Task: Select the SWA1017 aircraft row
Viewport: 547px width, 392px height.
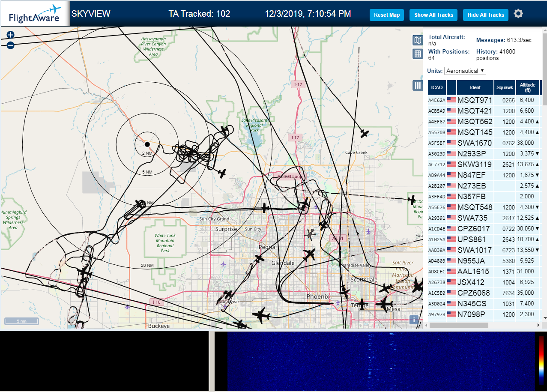Action: click(484, 250)
